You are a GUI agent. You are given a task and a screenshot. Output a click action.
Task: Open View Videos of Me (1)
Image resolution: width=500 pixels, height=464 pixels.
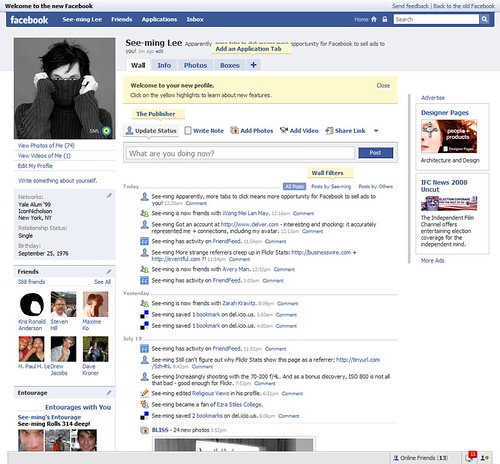tap(44, 156)
